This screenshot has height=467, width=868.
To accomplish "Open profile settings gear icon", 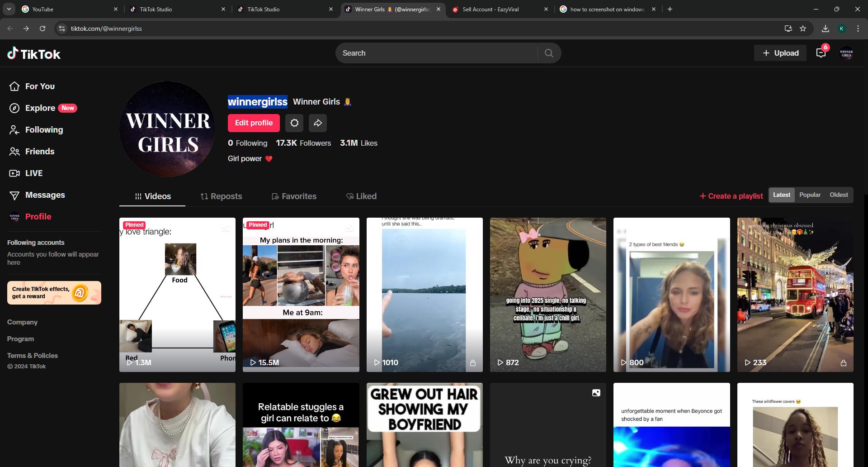I will pos(294,123).
